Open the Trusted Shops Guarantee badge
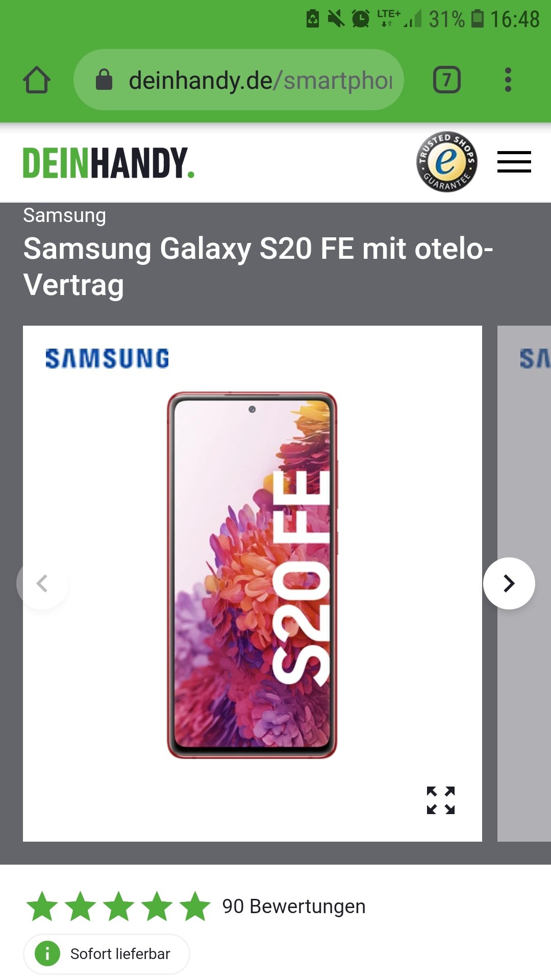The image size is (551, 980). pos(447,162)
